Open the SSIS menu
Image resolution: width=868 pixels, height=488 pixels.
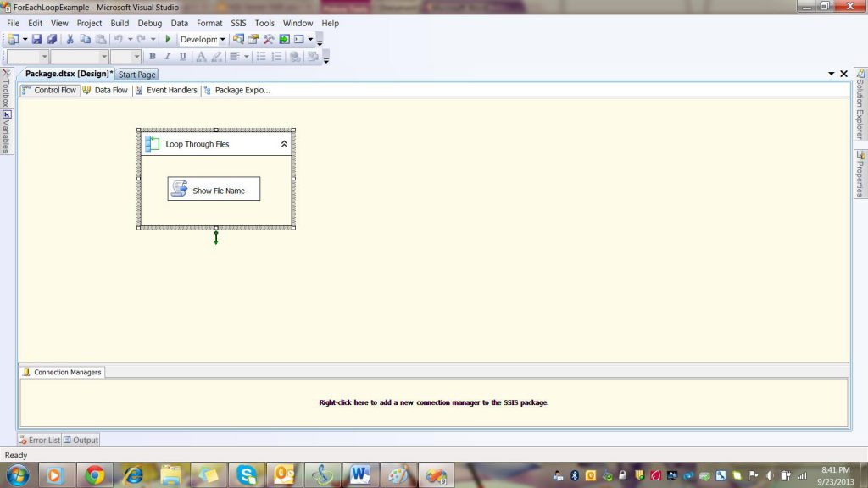[238, 23]
